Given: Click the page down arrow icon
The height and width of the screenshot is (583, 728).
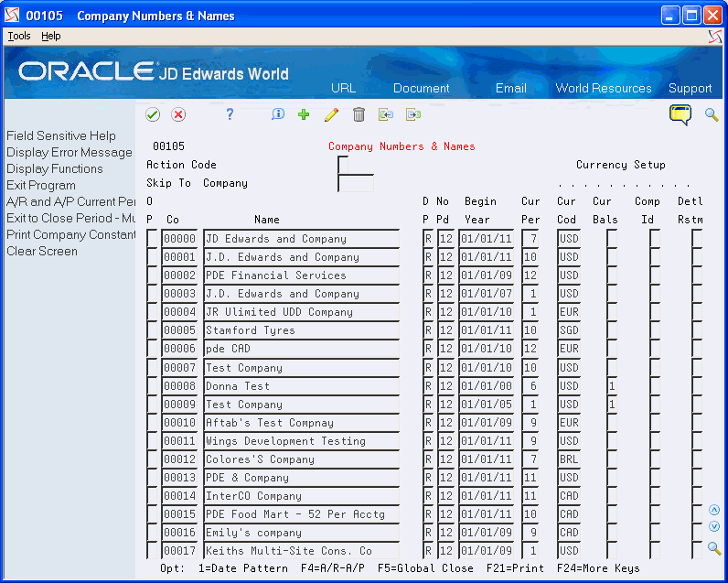Looking at the screenshot, I should click(x=714, y=527).
